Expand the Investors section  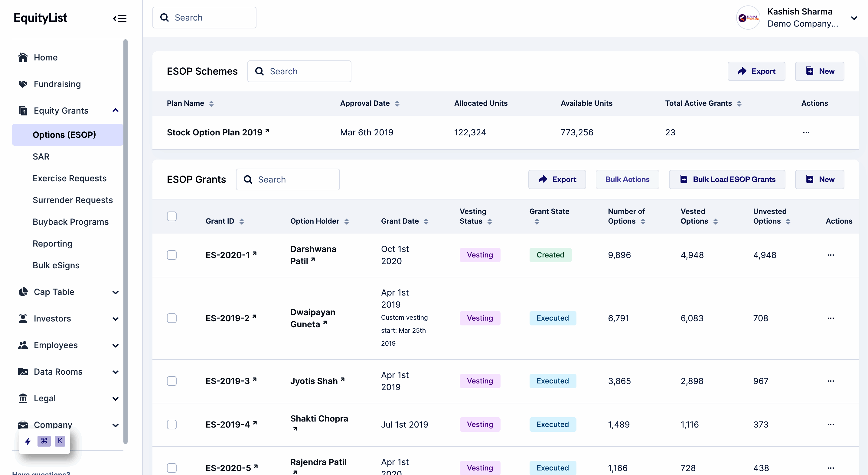pyautogui.click(x=116, y=318)
